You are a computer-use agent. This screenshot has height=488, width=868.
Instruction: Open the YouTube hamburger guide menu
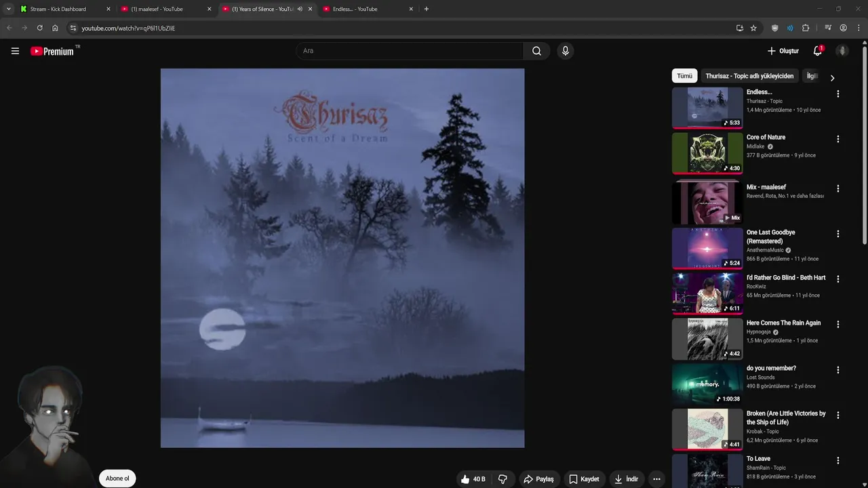[x=15, y=51]
